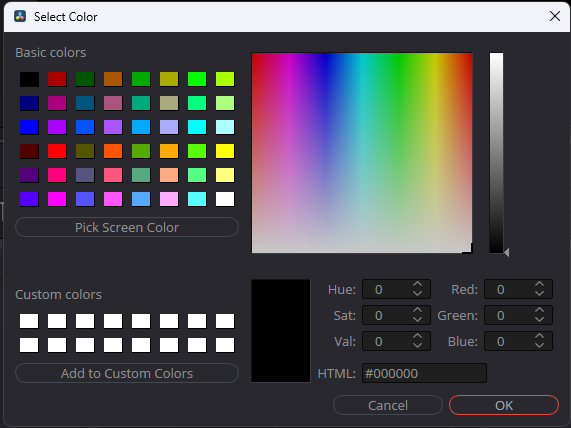Select the orange swatch in fourth row
This screenshot has height=428, width=571.
pos(169,151)
